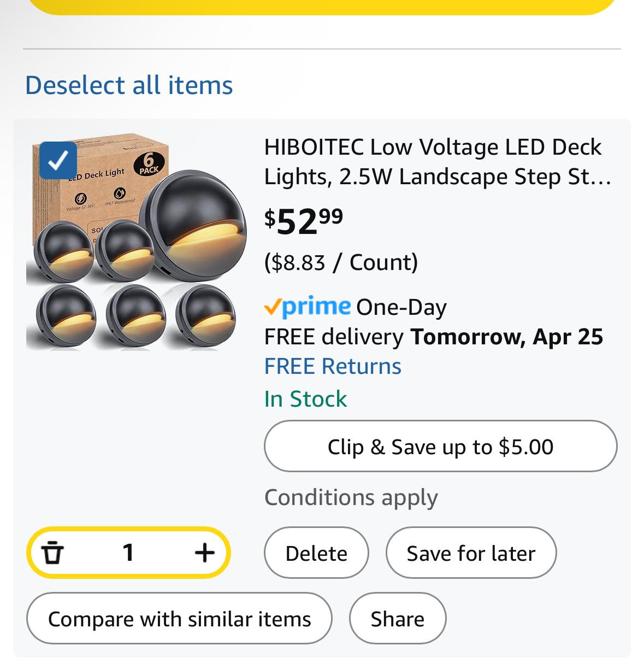The height and width of the screenshot is (663, 644).
Task: Uncheck the HIBOITEC item checkbox
Action: [58, 160]
